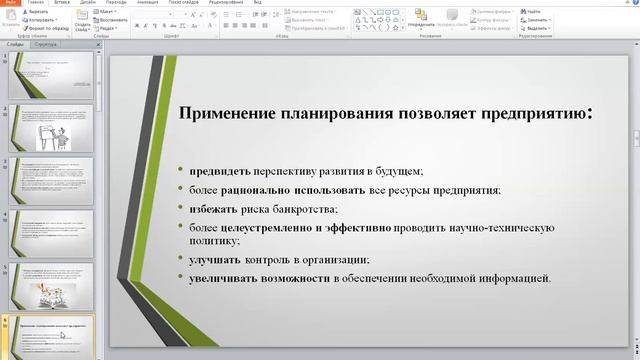Cut selection with Вырезать
The width and height of the screenshot is (640, 360).
pyautogui.click(x=36, y=12)
